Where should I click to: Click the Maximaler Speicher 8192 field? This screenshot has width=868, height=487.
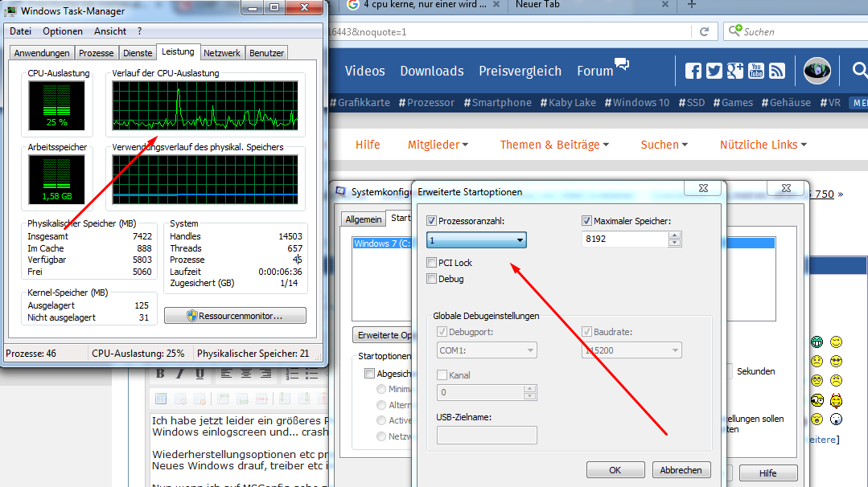coord(625,239)
